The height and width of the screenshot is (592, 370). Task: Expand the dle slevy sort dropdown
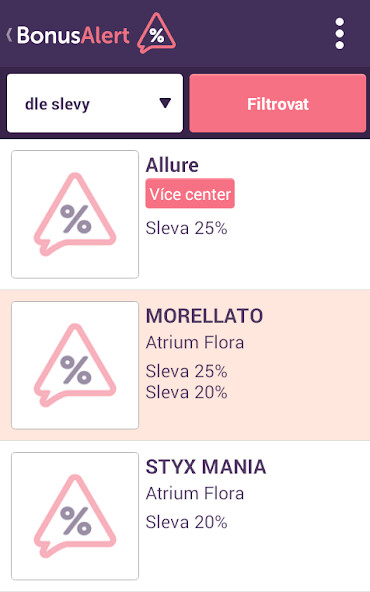tap(95, 103)
